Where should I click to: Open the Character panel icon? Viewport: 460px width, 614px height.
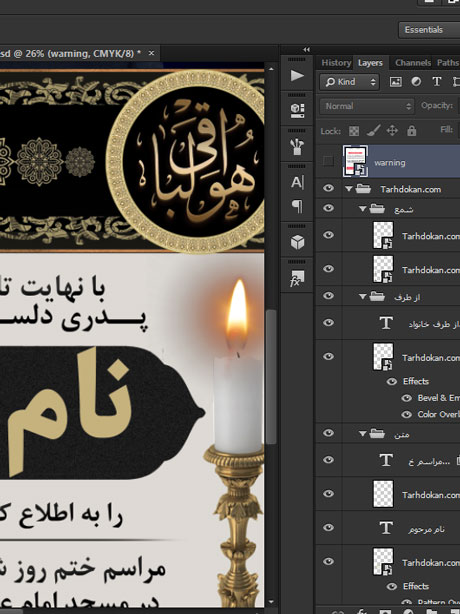pos(297,182)
